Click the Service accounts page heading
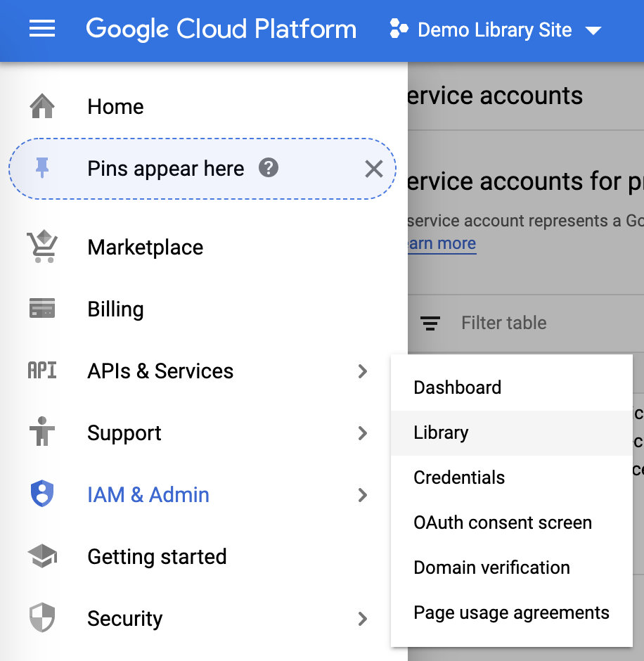This screenshot has height=661, width=644. (495, 96)
